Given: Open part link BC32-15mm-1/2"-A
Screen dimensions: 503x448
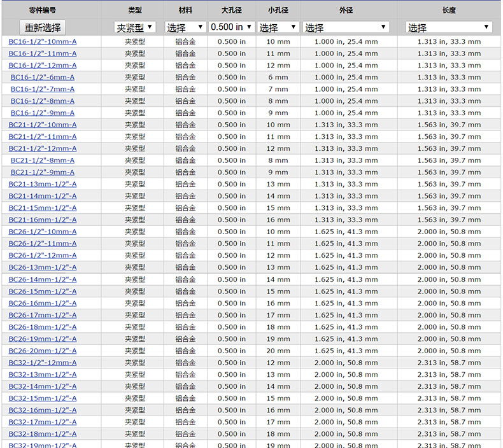Looking at the screenshot, I should click(x=43, y=398).
